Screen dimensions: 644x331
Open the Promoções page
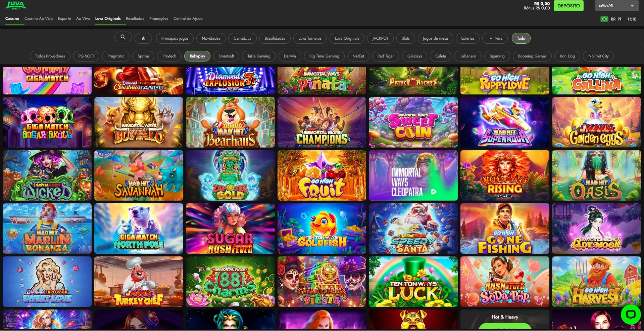point(159,18)
